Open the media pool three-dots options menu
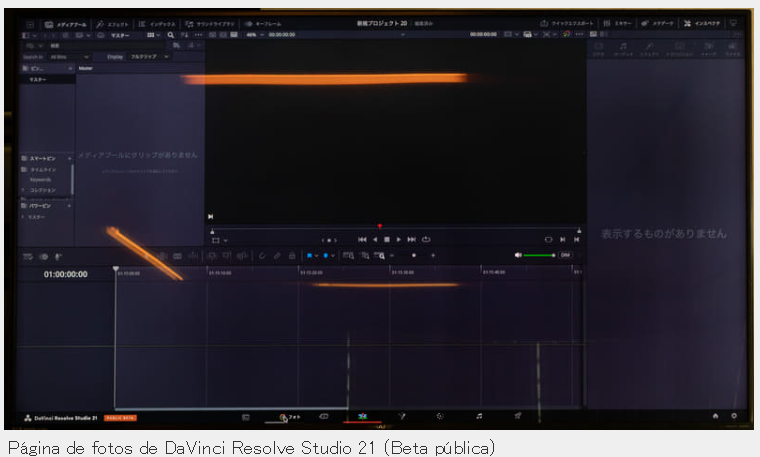The width and height of the screenshot is (760, 457). pyautogui.click(x=199, y=35)
